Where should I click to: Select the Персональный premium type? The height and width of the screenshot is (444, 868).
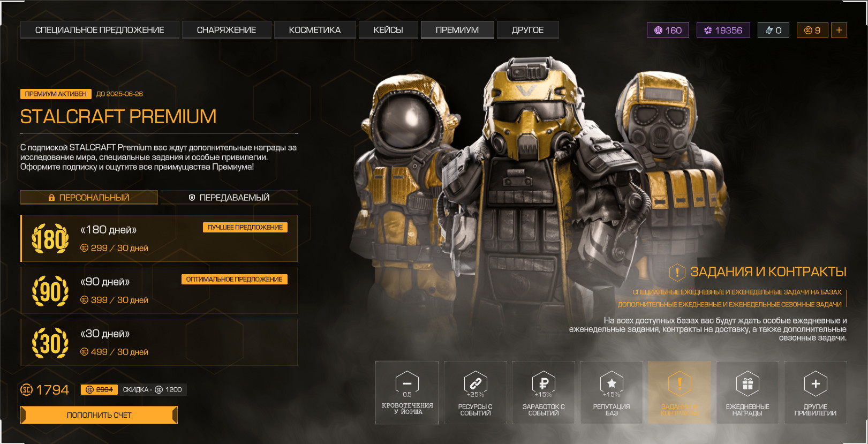tap(89, 198)
